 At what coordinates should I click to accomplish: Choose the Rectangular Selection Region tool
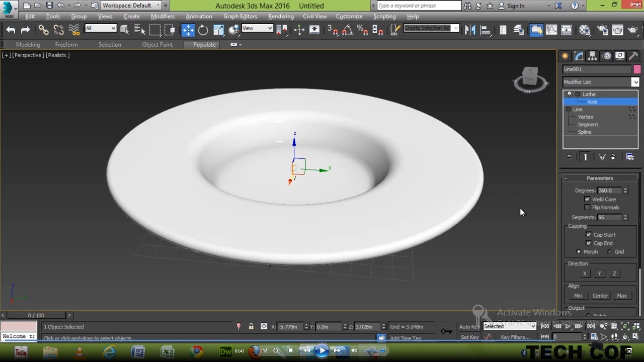coord(155,30)
